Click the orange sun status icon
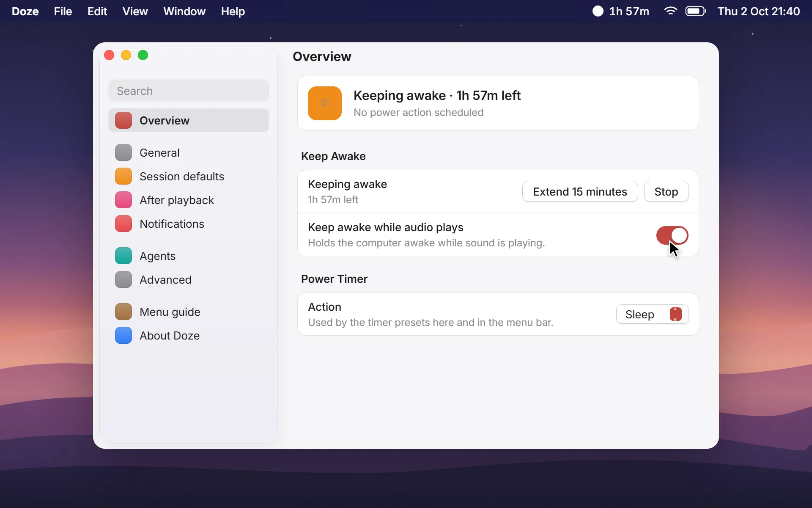The width and height of the screenshot is (812, 508). (325, 103)
